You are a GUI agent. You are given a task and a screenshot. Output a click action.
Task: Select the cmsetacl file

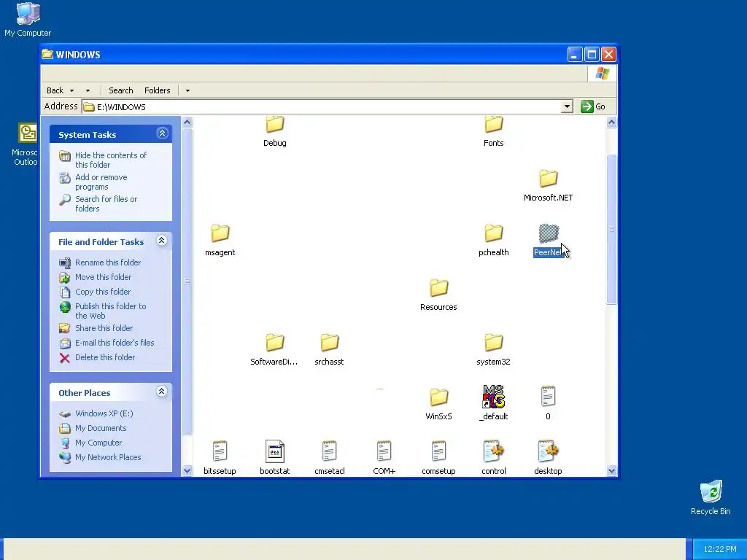329,458
